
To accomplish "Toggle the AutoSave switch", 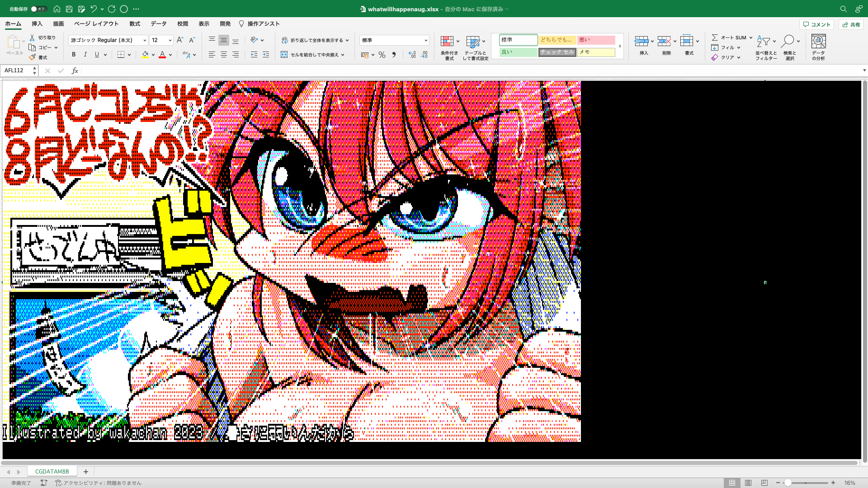I will (x=38, y=9).
